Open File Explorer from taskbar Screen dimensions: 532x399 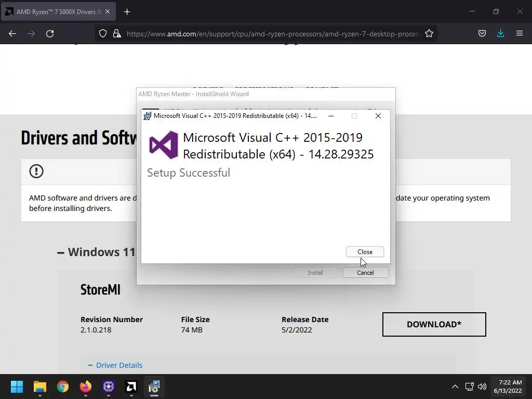(39, 387)
